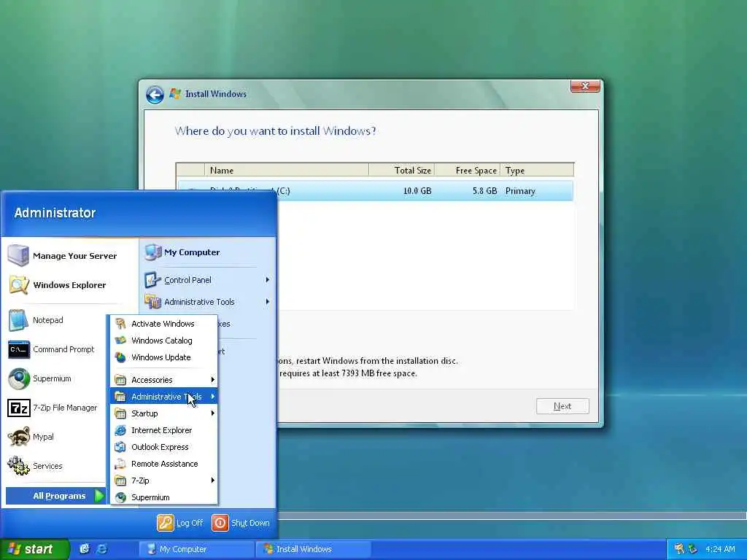Click the red Shut Down icon

220,523
